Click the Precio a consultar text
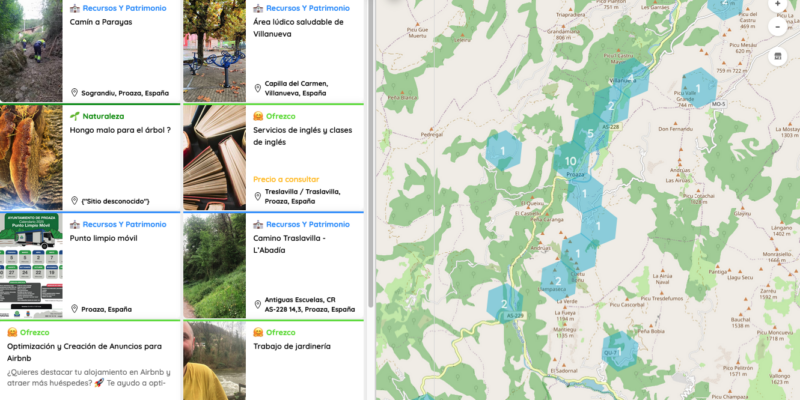The image size is (800, 400). click(286, 179)
